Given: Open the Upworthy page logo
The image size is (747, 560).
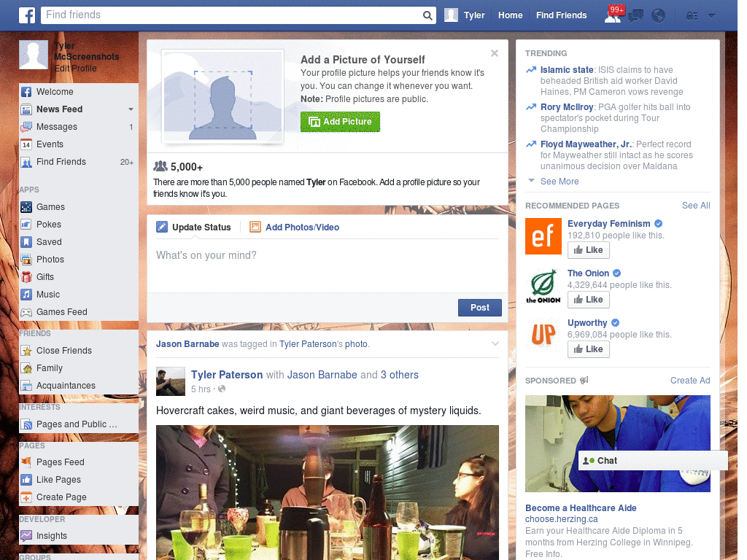Looking at the screenshot, I should tap(543, 335).
